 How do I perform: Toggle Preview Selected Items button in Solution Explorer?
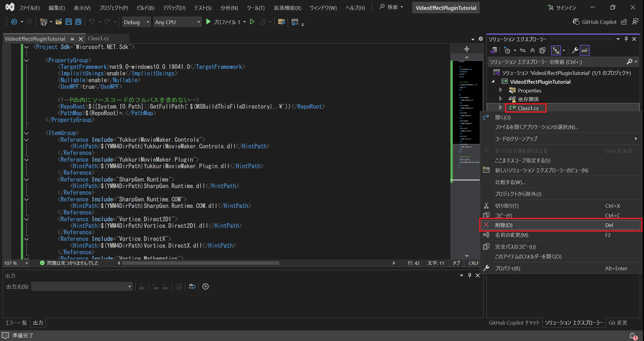[585, 51]
